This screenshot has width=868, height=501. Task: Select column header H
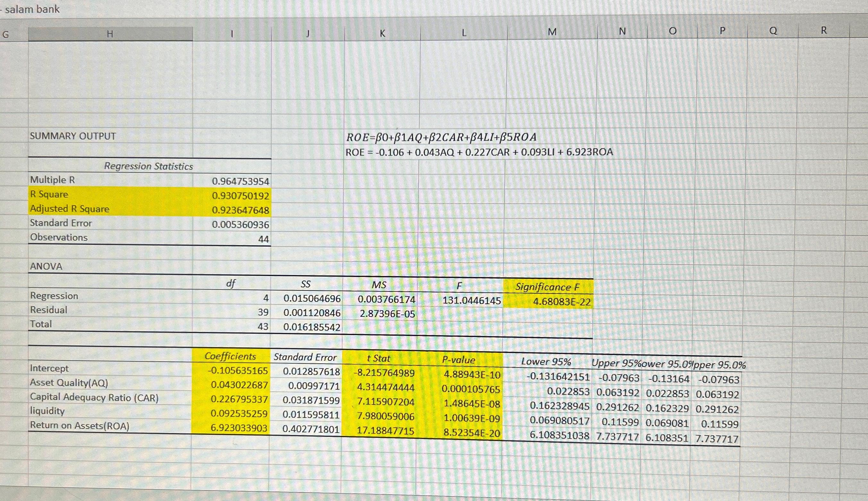click(110, 33)
